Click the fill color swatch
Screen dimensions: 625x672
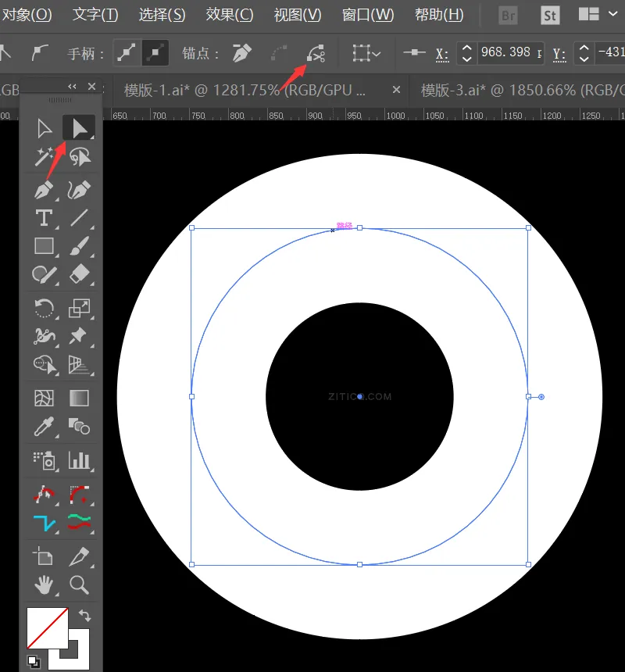(47, 627)
